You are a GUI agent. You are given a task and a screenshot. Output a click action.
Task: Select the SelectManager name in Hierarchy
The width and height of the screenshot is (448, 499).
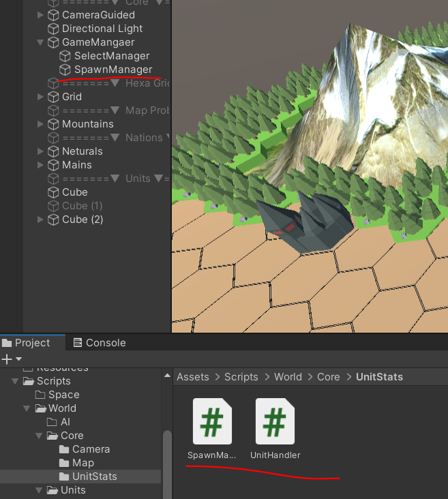(112, 56)
